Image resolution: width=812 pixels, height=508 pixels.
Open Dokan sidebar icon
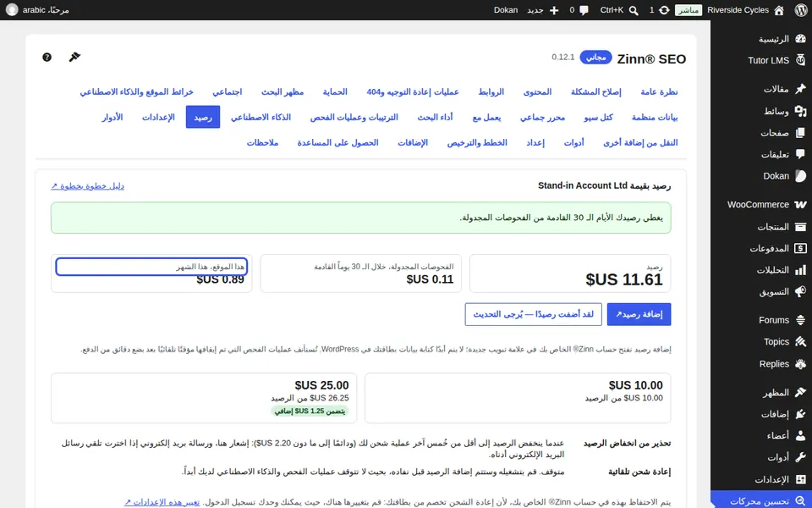coord(801,176)
